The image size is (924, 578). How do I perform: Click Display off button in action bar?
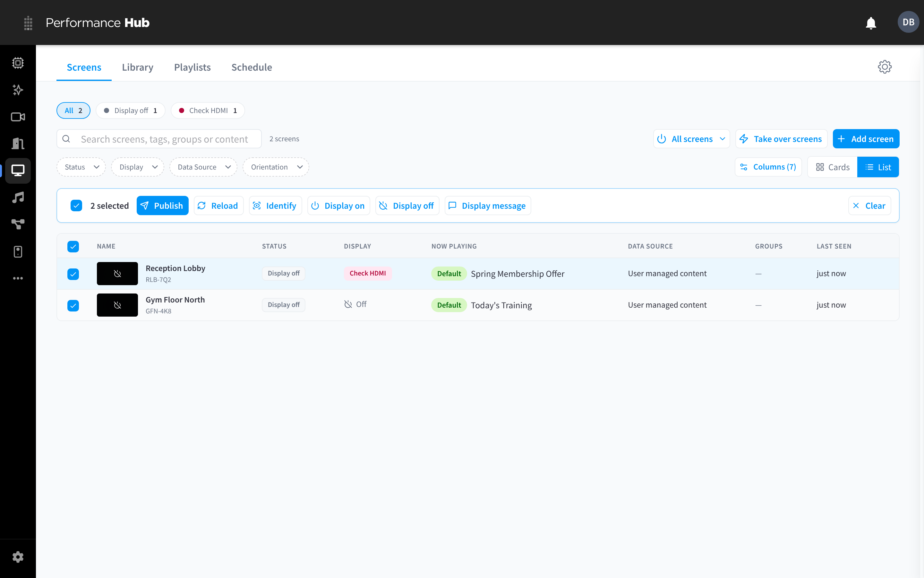click(x=407, y=206)
